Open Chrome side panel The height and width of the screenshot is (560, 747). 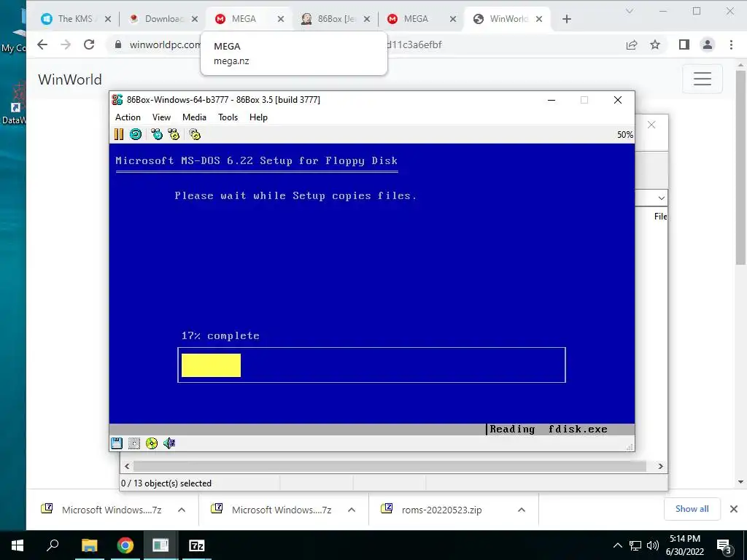click(x=684, y=44)
